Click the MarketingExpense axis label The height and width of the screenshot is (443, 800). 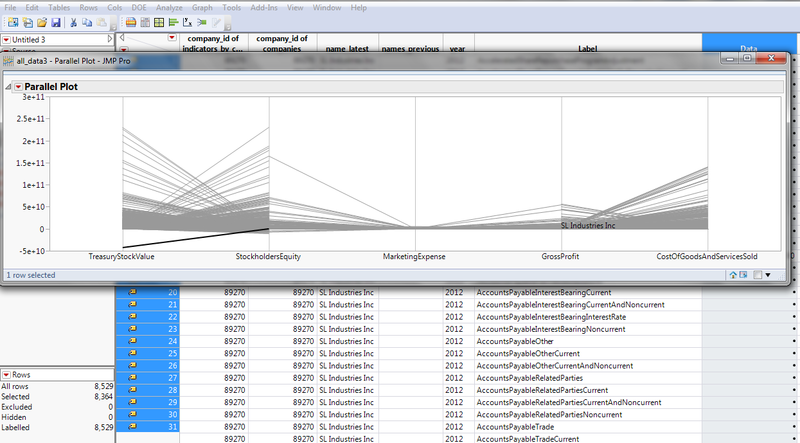click(414, 257)
